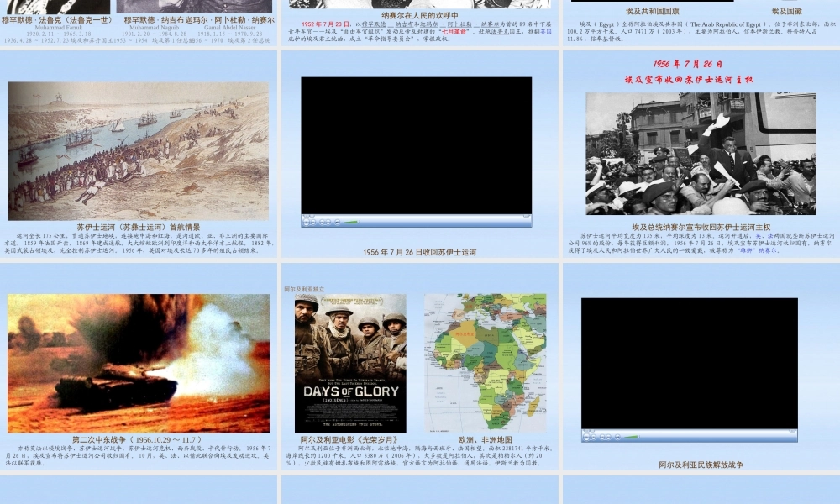Click next-track button on the Algerian war video player
The image size is (840, 504).
608,437
